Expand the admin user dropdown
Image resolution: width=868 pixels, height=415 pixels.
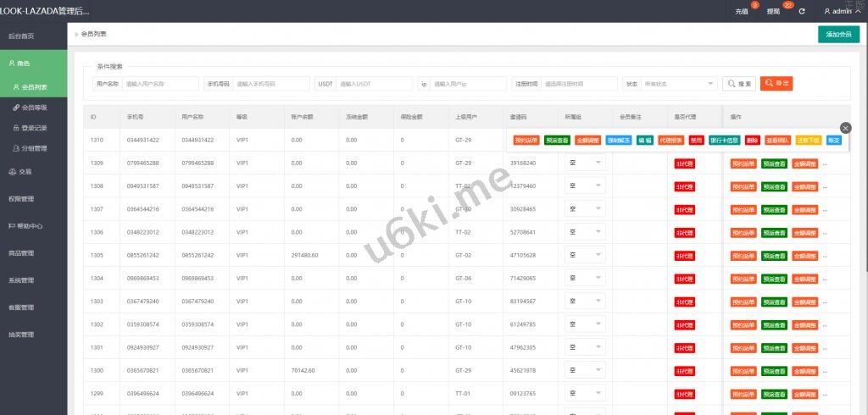(843, 11)
